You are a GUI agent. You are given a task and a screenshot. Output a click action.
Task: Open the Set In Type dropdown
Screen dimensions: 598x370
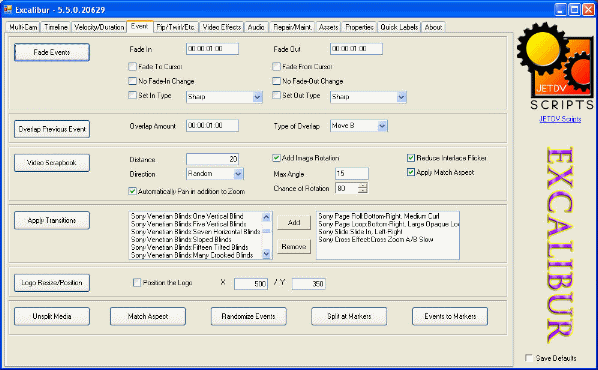[257, 97]
